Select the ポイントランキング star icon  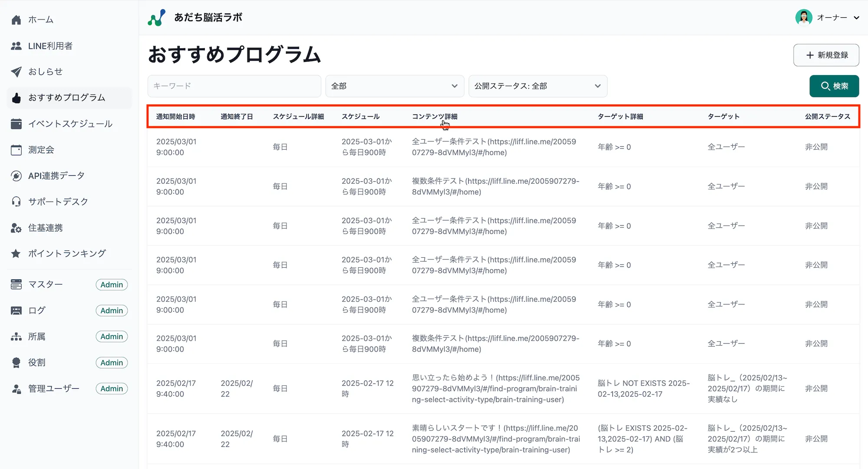[x=16, y=253]
